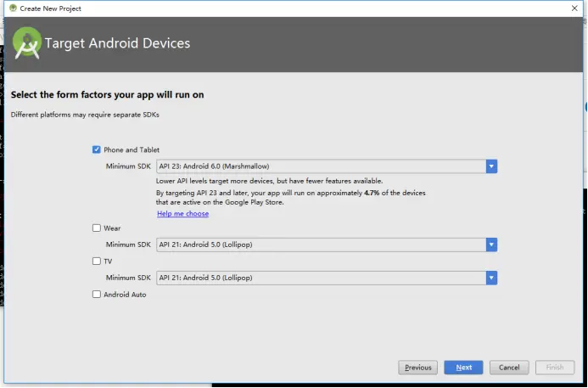This screenshot has width=588, height=388.
Task: Enable the TV form factor checkbox
Action: pos(97,261)
